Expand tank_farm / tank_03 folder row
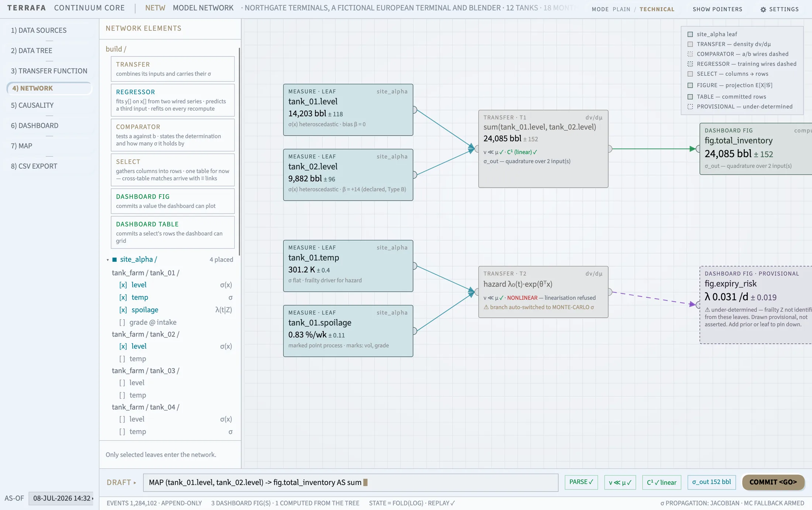The height and width of the screenshot is (510, 812). (x=145, y=371)
